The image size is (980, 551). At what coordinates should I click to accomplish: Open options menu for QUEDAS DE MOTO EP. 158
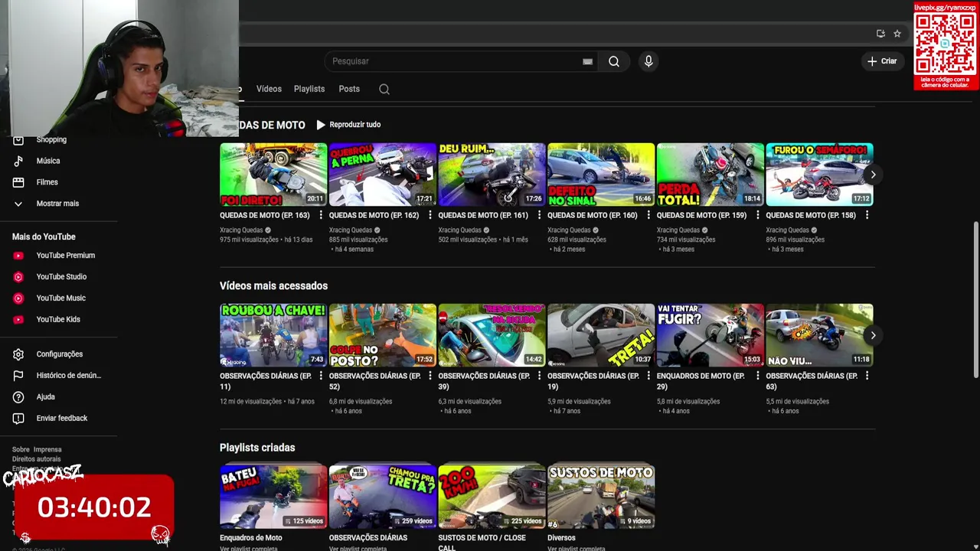pyautogui.click(x=867, y=215)
